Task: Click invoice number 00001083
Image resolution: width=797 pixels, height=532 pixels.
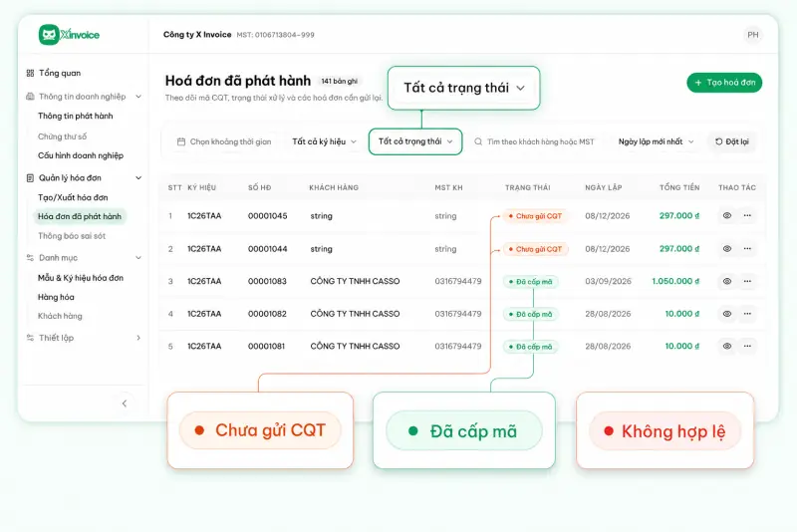Action: point(267,281)
